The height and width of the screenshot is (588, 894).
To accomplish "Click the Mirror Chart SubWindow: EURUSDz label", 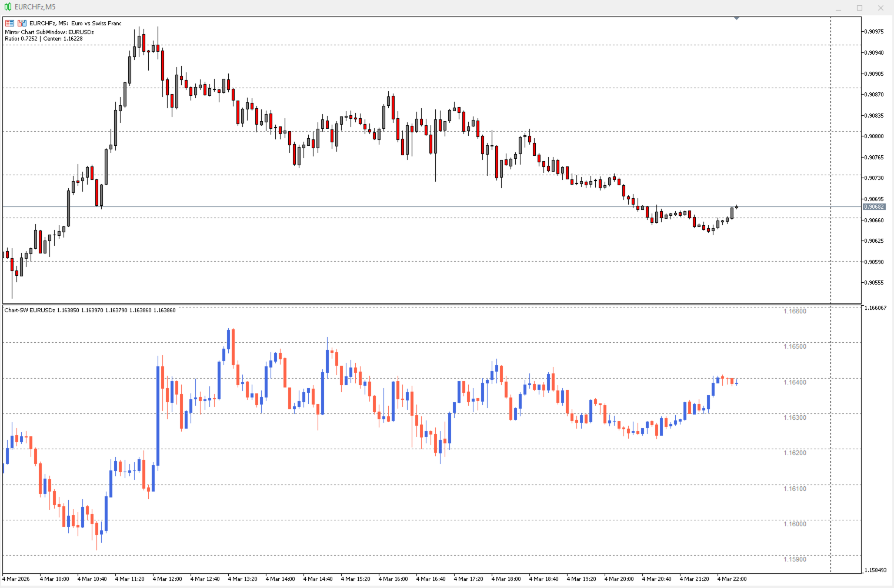I will (49, 32).
